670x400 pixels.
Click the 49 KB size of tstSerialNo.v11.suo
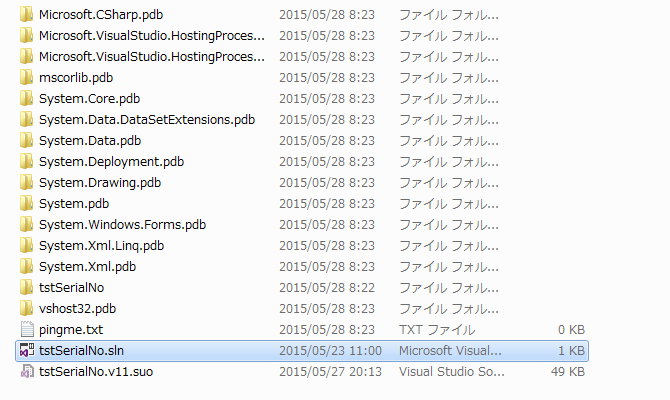click(567, 372)
